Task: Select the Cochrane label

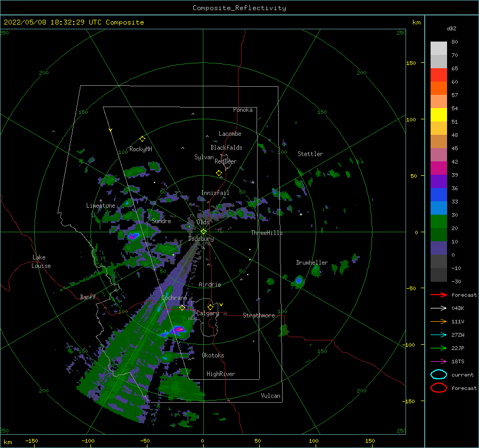Action: [174, 298]
